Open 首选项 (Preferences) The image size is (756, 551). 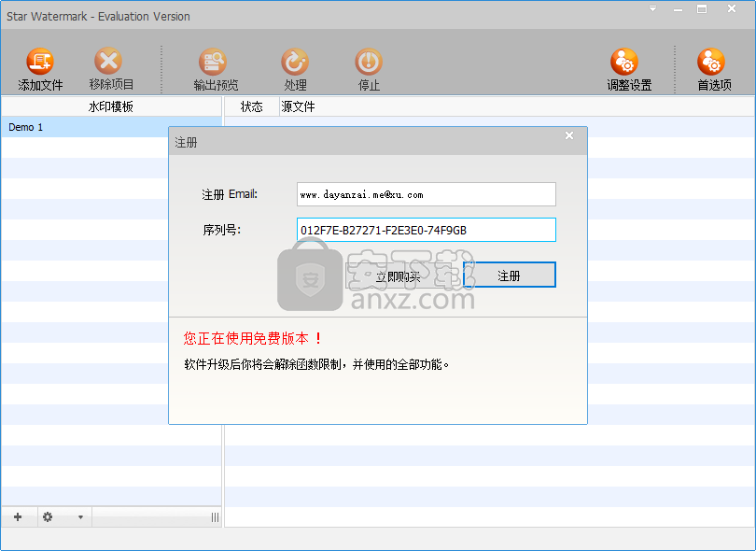[x=714, y=69]
